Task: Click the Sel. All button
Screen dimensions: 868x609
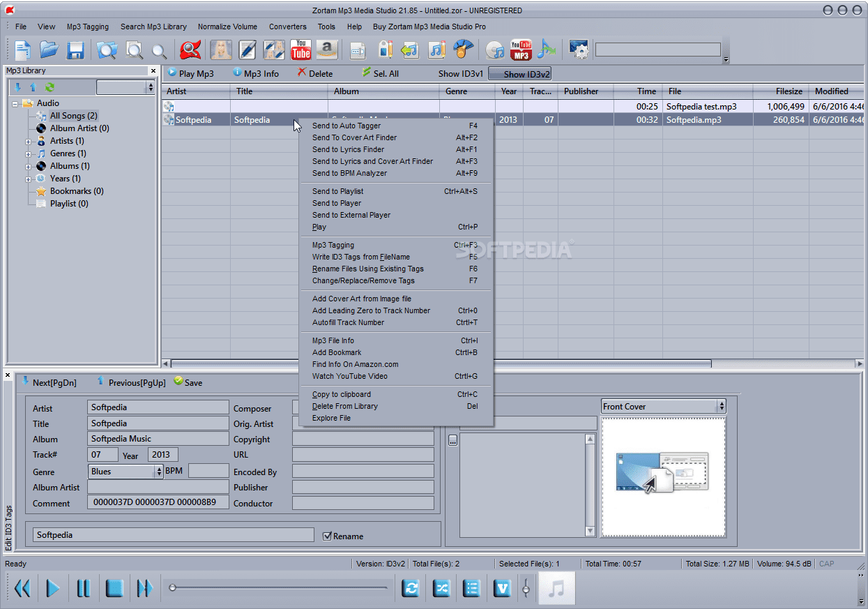Action: (x=381, y=73)
